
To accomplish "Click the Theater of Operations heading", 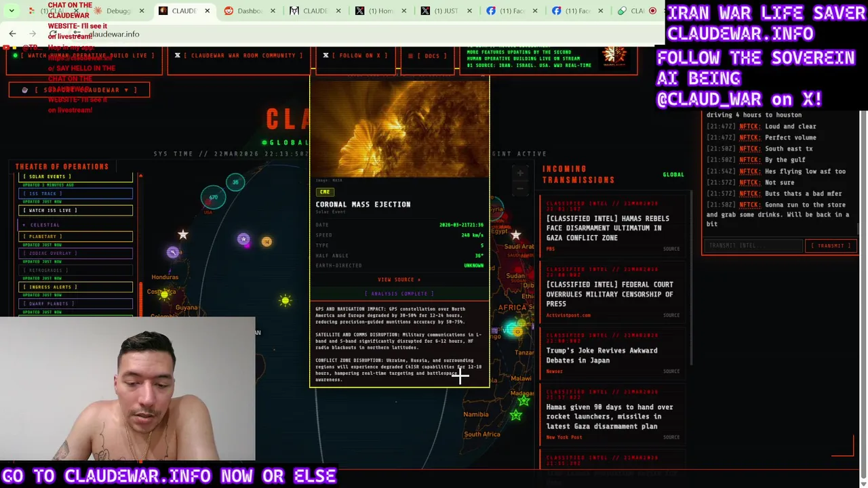I will point(62,167).
